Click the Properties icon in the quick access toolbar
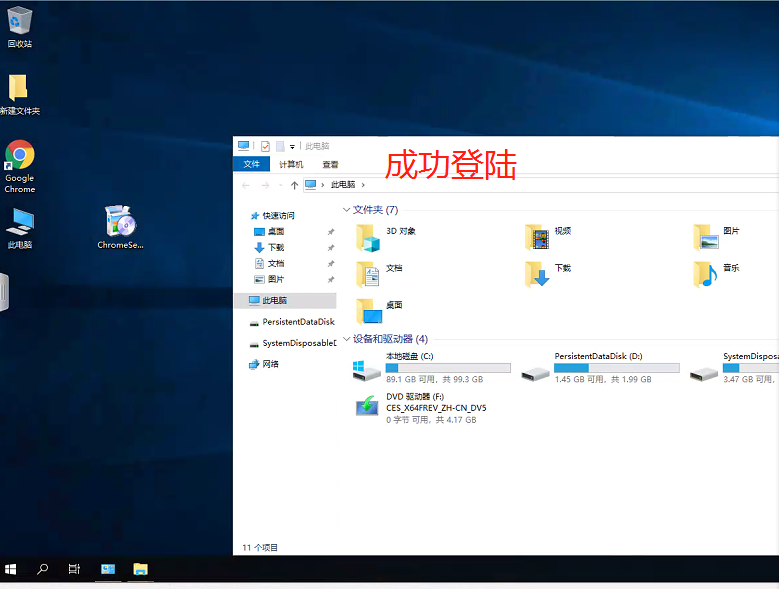779x589 pixels. (265, 146)
